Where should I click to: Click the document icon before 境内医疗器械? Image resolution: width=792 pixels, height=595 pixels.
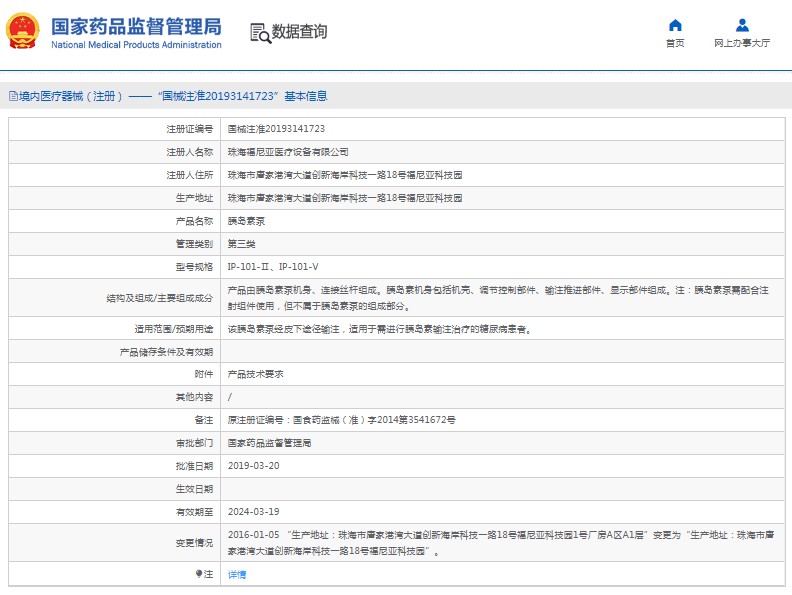(14, 96)
